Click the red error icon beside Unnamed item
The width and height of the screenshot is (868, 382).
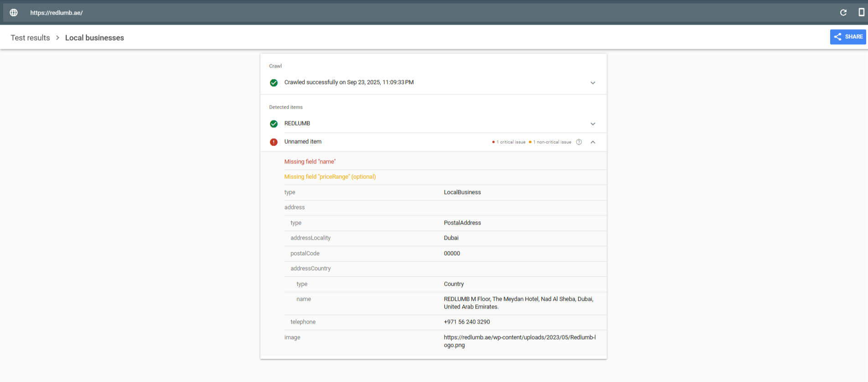(274, 142)
